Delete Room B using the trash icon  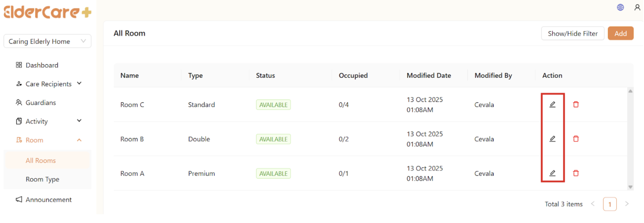576,139
